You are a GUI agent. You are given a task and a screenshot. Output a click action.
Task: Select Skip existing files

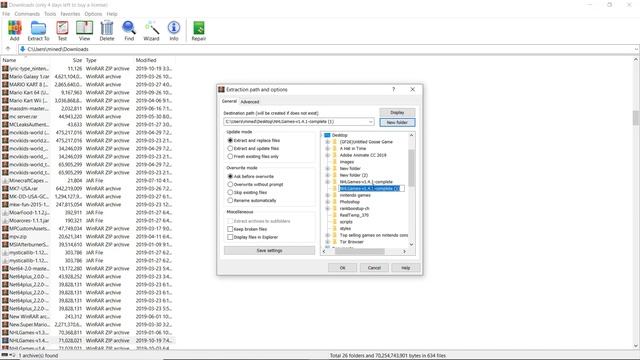click(x=230, y=192)
